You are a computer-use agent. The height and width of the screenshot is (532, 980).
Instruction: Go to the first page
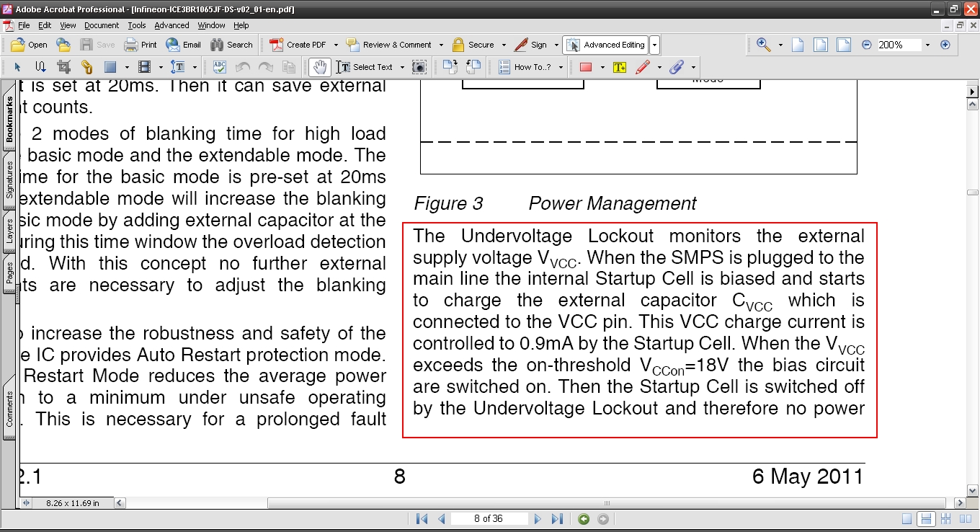[422, 519]
